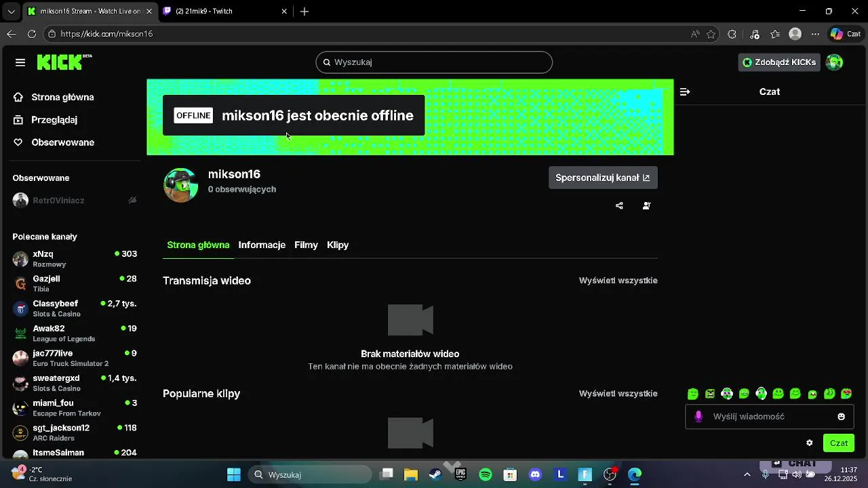The image size is (868, 488).
Task: Click the Windows taskbar Wyszukaj search box
Action: 310,474
